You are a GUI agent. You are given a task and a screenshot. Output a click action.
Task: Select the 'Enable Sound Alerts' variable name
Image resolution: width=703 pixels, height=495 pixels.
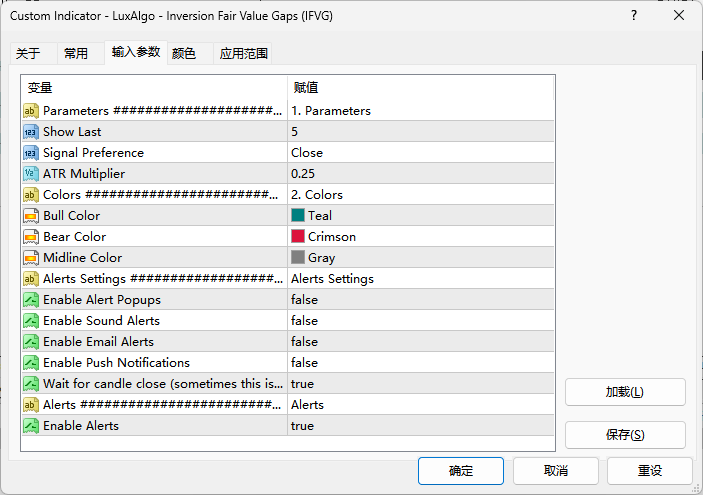coord(101,321)
